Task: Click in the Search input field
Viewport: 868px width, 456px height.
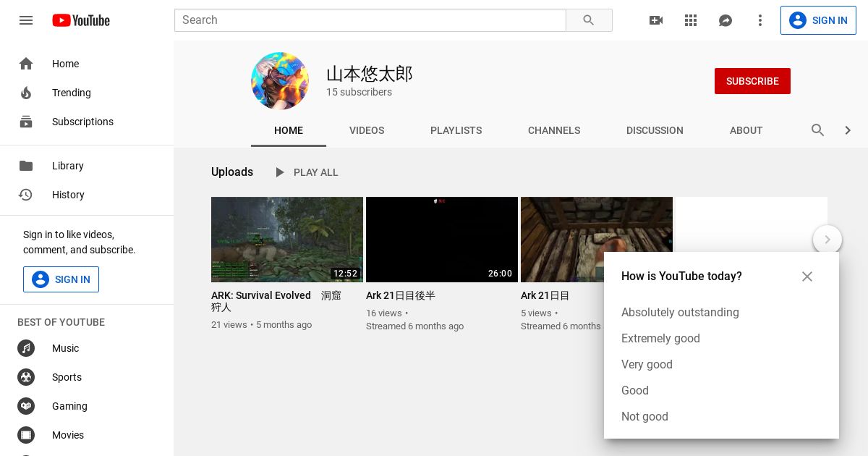Action: (370, 20)
